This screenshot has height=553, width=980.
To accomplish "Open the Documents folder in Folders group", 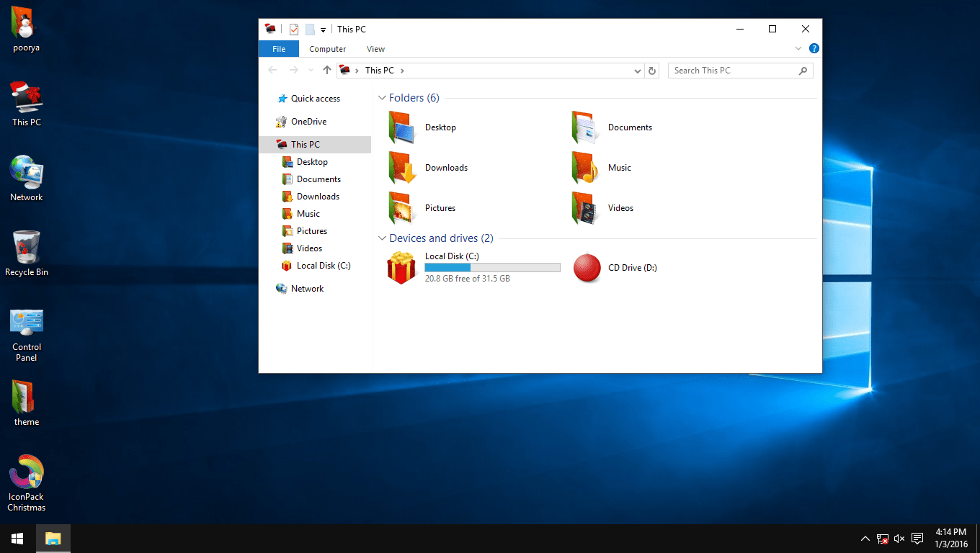I will [612, 127].
